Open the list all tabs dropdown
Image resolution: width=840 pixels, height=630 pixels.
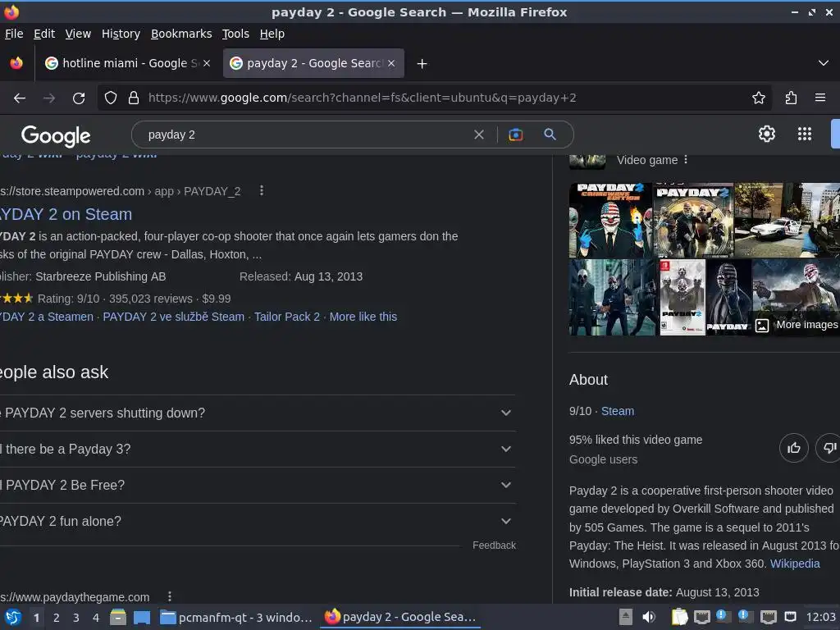[x=823, y=63]
